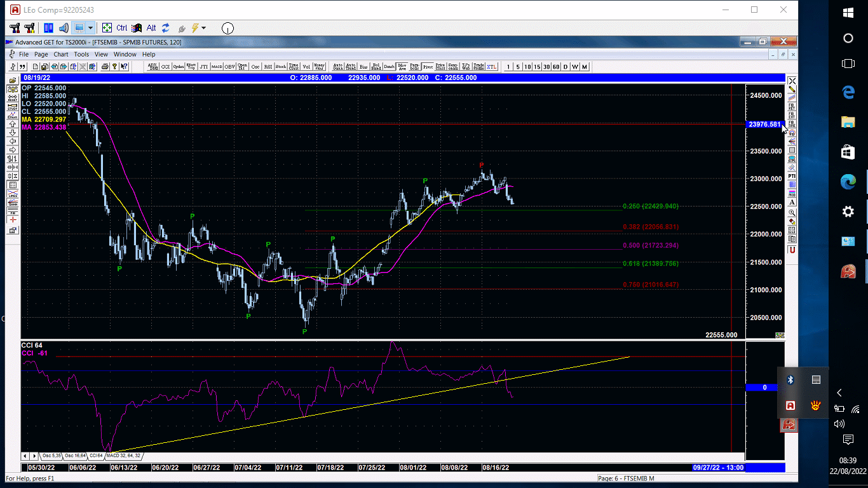Open the JTI indicator tool
Image resolution: width=868 pixels, height=488 pixels.
tap(204, 65)
